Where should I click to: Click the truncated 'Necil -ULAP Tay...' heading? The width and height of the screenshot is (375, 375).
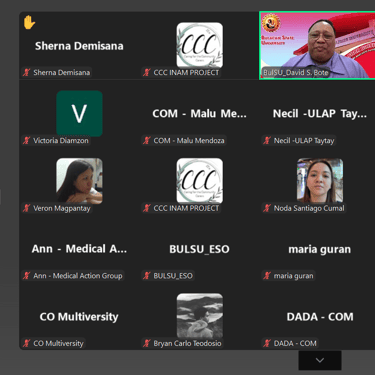click(320, 114)
